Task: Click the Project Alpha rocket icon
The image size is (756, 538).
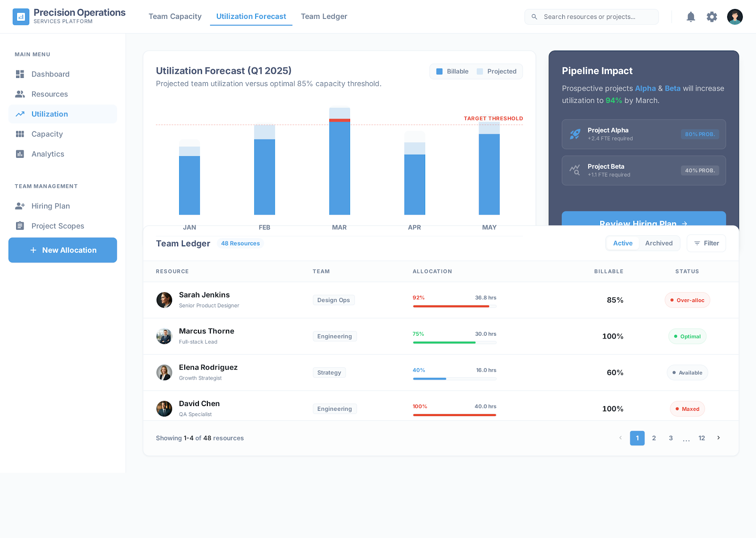Action: (x=575, y=134)
